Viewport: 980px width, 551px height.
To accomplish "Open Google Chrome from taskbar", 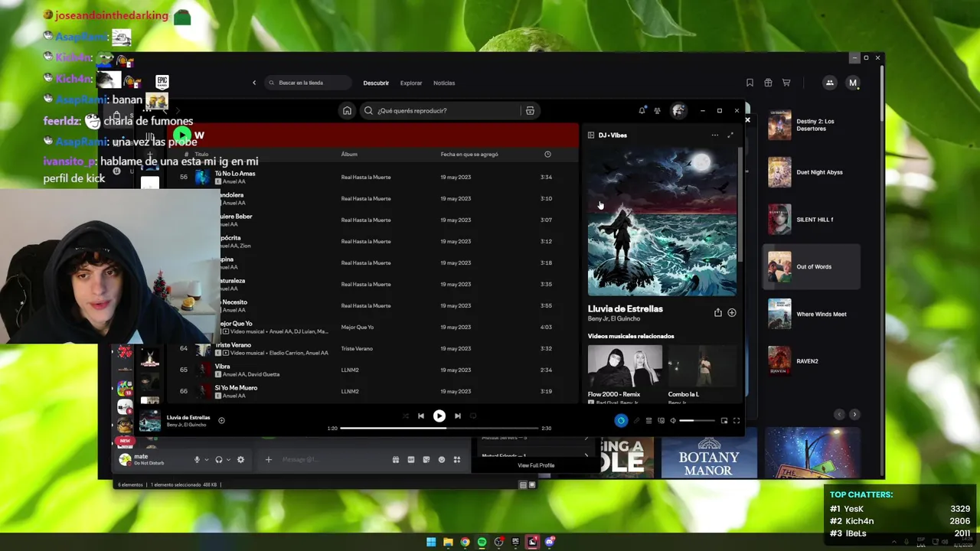I will [x=465, y=542].
